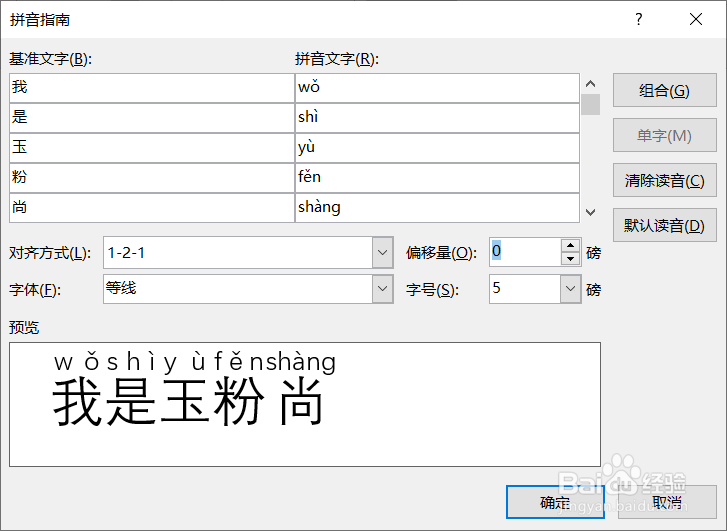Click the 基准文字 field containing 玉

click(x=152, y=148)
